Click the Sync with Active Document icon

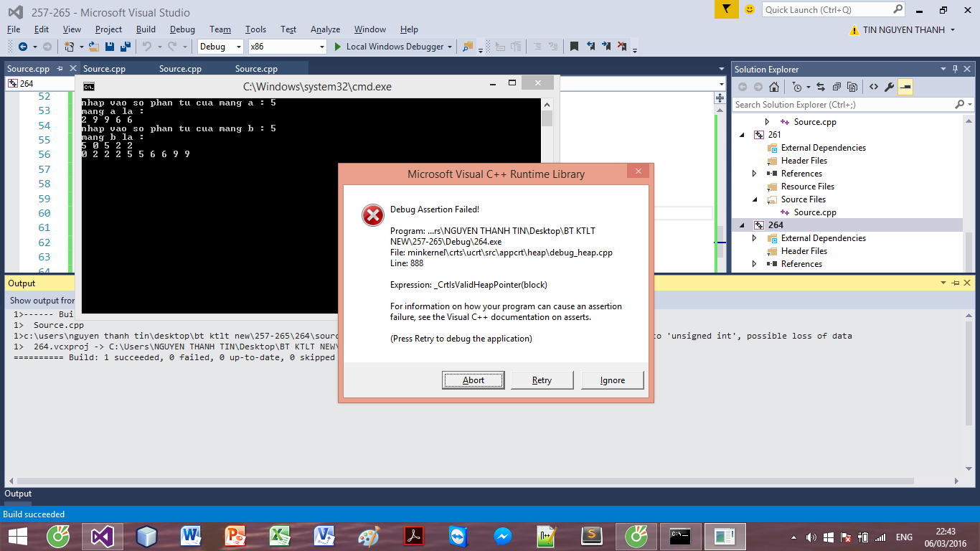point(821,87)
